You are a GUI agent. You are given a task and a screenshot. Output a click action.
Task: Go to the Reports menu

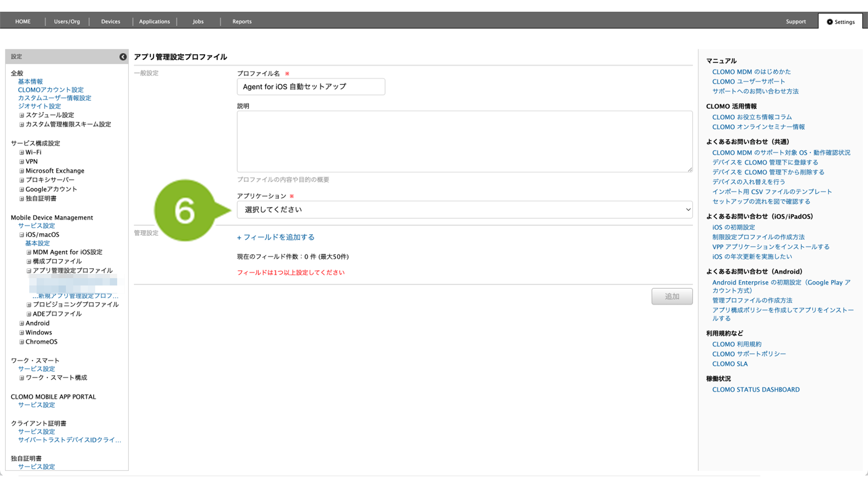pyautogui.click(x=242, y=21)
